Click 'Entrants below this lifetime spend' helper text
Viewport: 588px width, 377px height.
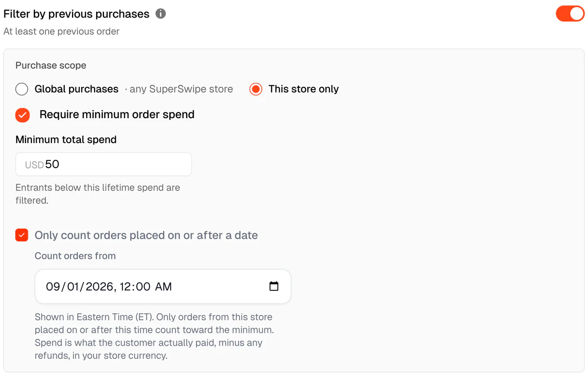(x=98, y=194)
